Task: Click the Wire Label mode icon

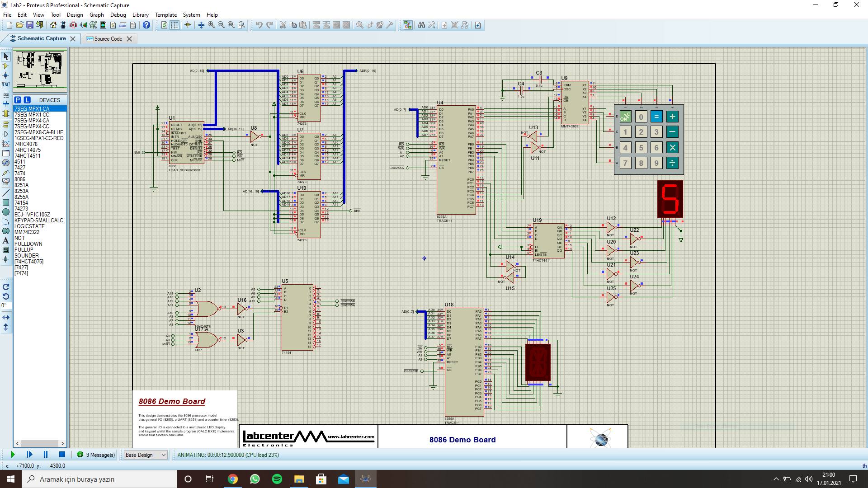Action: pyautogui.click(x=6, y=85)
